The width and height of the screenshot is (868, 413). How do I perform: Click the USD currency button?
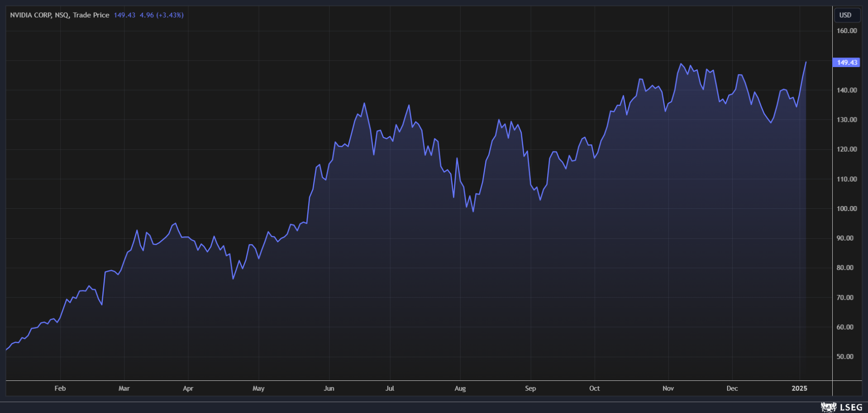847,15
